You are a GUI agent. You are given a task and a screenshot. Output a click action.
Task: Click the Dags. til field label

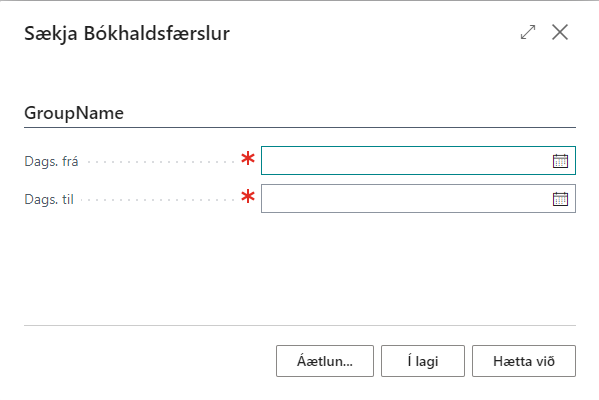click(49, 199)
